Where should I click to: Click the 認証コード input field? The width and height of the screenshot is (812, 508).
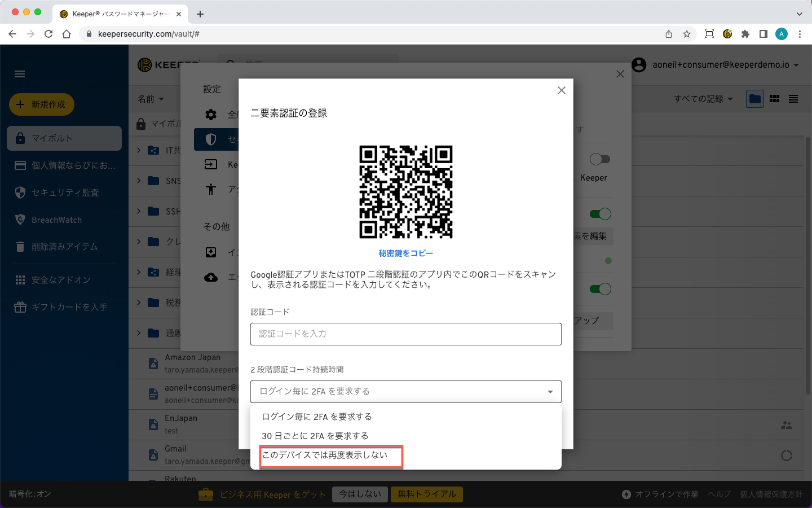405,334
